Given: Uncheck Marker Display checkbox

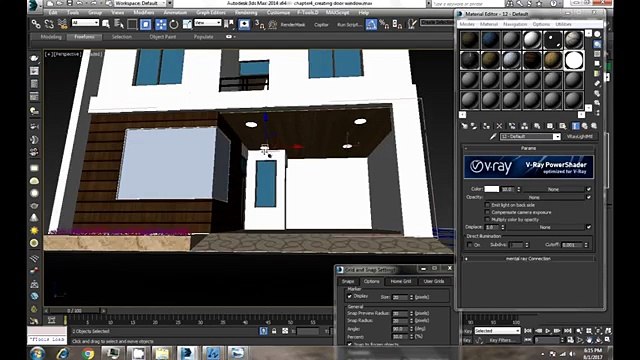Looking at the screenshot, I should point(350,296).
